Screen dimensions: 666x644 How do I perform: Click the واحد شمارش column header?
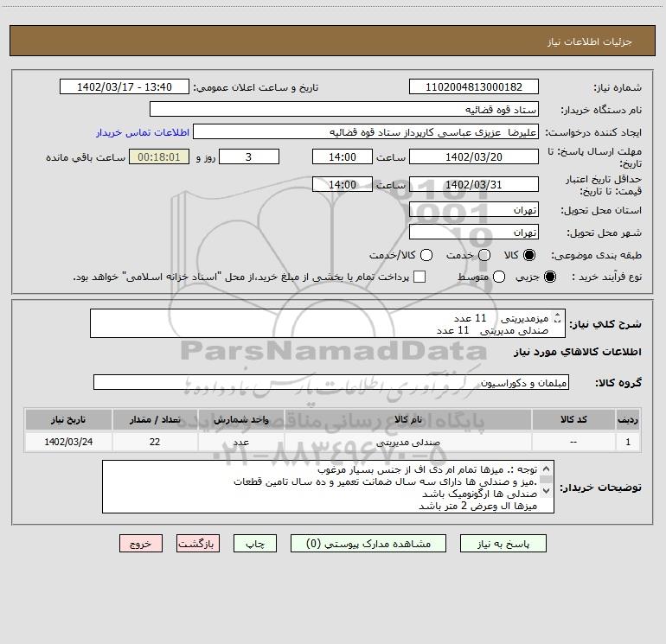click(240, 419)
